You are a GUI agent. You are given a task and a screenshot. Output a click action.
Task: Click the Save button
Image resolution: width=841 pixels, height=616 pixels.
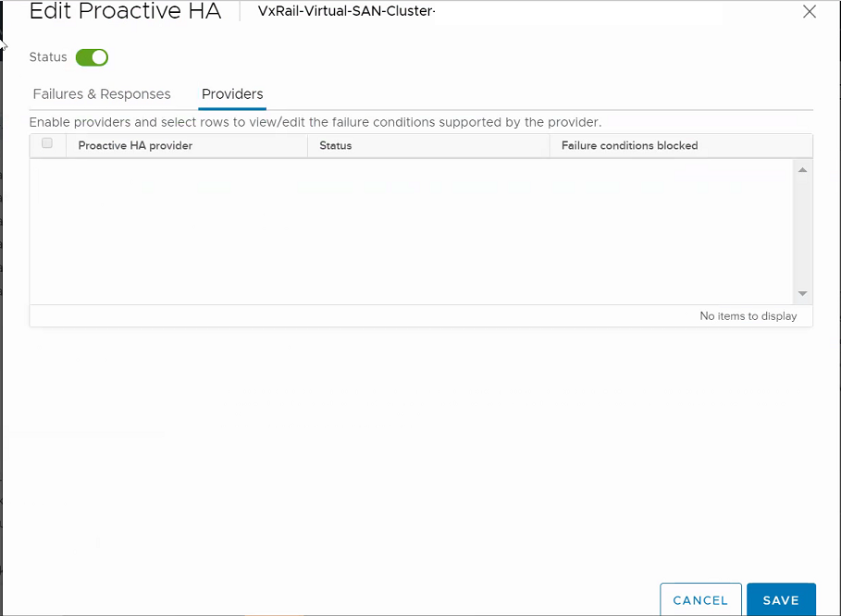pos(781,599)
